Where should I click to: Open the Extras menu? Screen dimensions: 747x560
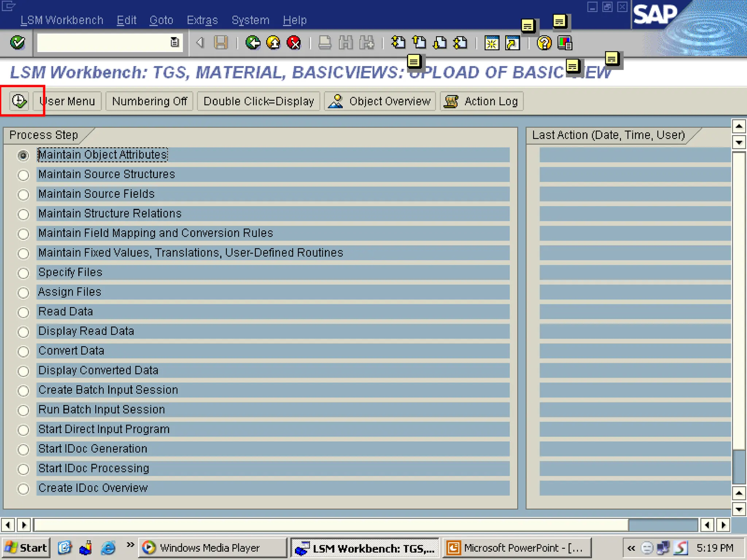click(x=202, y=20)
